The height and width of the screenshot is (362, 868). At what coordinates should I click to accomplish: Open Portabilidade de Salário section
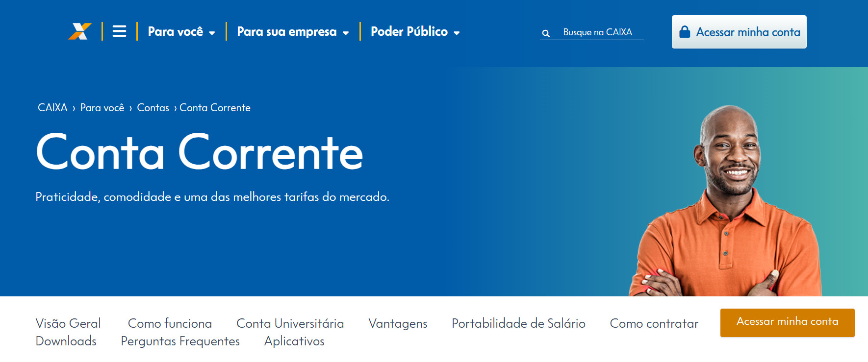tap(518, 323)
